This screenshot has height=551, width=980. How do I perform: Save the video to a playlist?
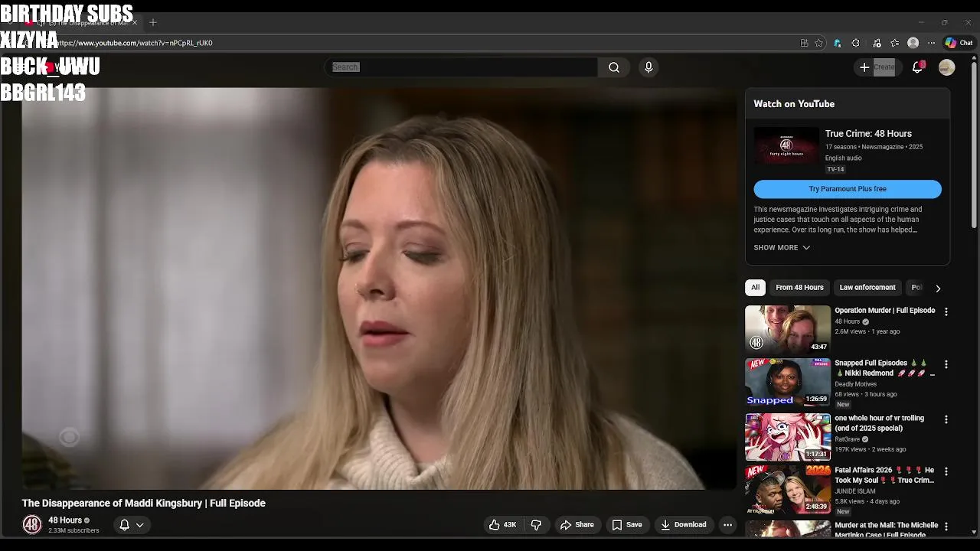click(x=627, y=525)
